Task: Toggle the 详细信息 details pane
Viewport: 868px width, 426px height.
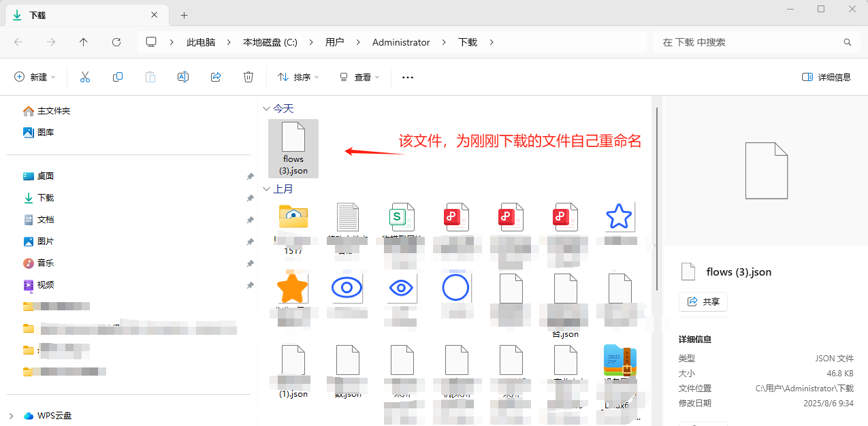Action: pyautogui.click(x=826, y=77)
